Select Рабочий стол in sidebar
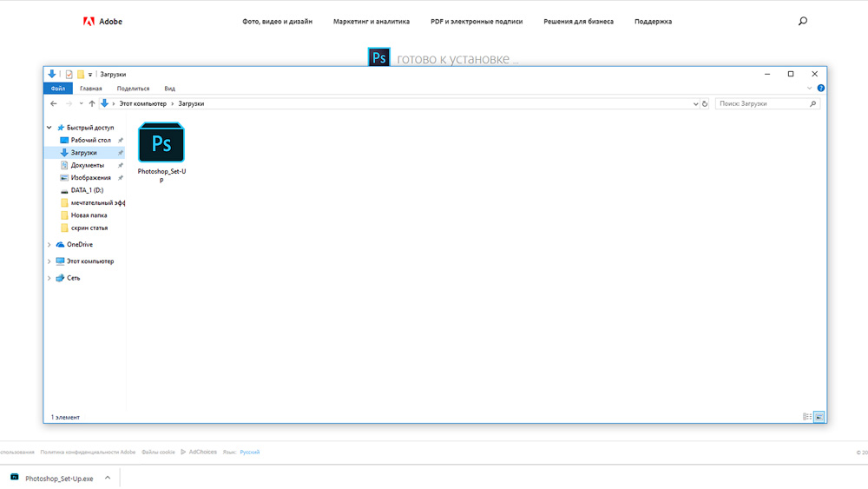Viewport: 868px width, 489px height. (x=91, y=140)
